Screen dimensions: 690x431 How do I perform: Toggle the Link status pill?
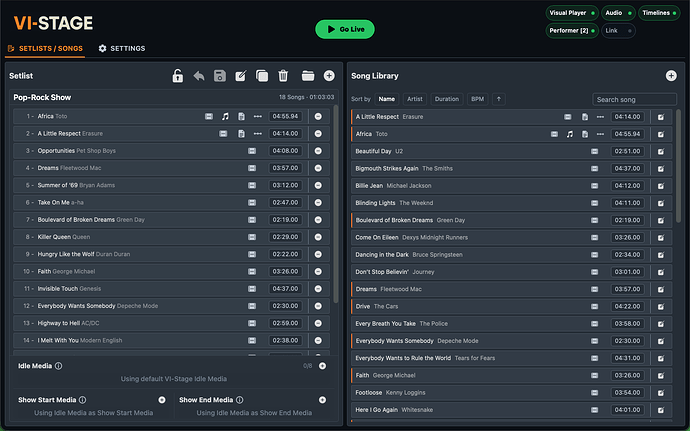coord(618,31)
